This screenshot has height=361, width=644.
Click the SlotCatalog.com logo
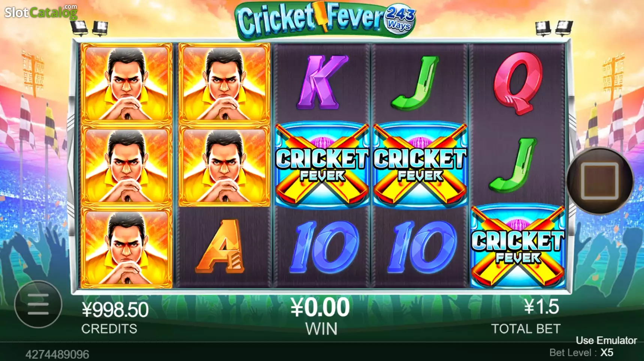(41, 12)
